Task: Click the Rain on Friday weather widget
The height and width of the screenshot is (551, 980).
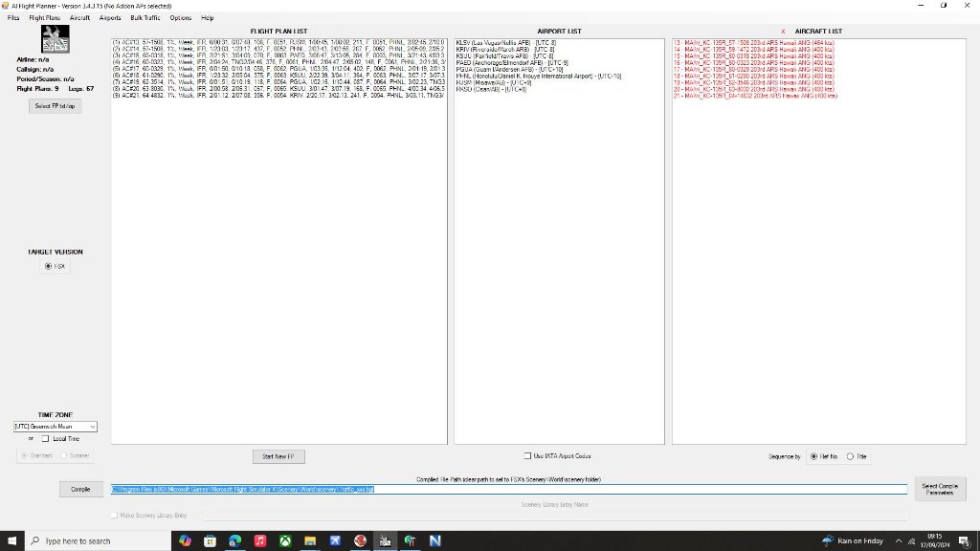Action: (x=853, y=541)
